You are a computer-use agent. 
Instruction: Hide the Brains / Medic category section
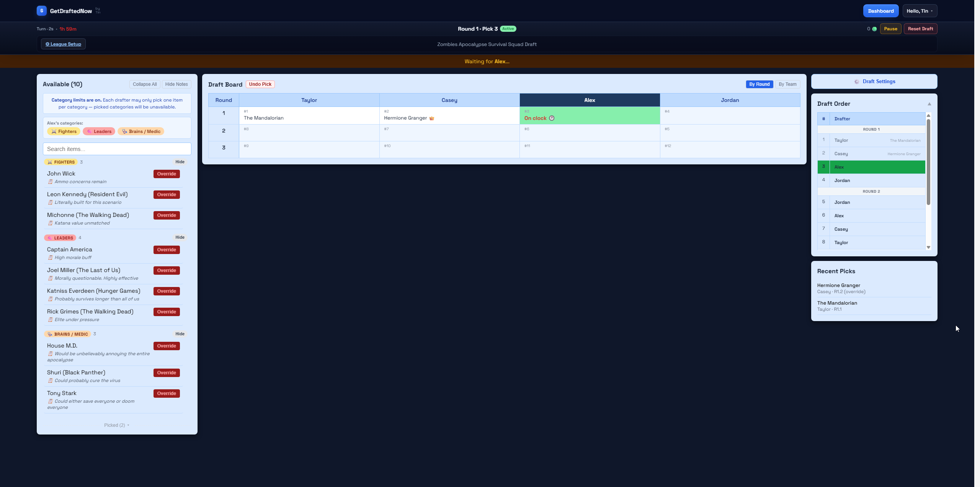click(180, 334)
